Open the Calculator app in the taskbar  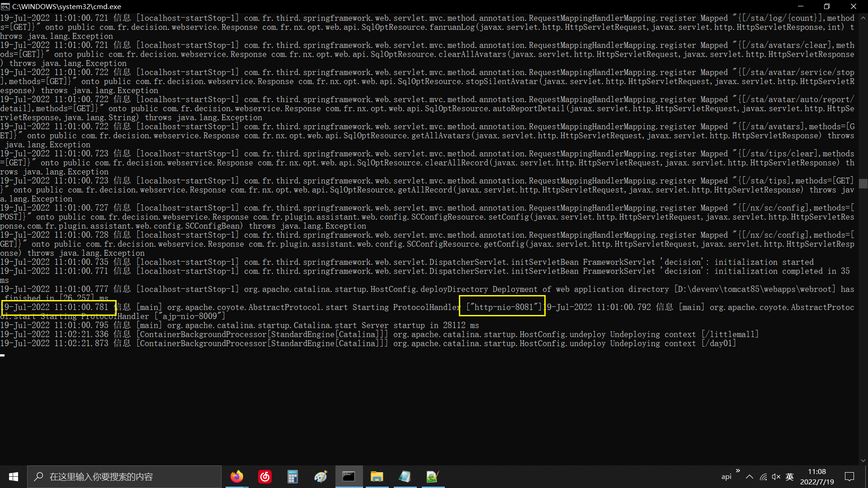(x=292, y=477)
